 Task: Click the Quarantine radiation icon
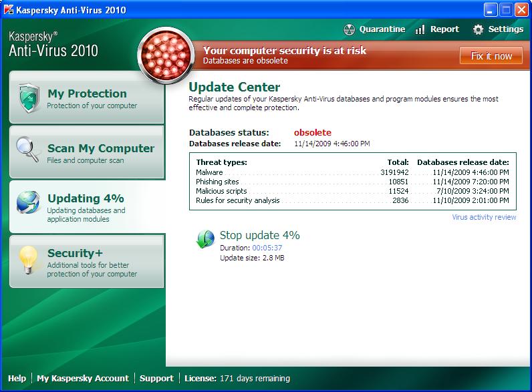(x=349, y=29)
